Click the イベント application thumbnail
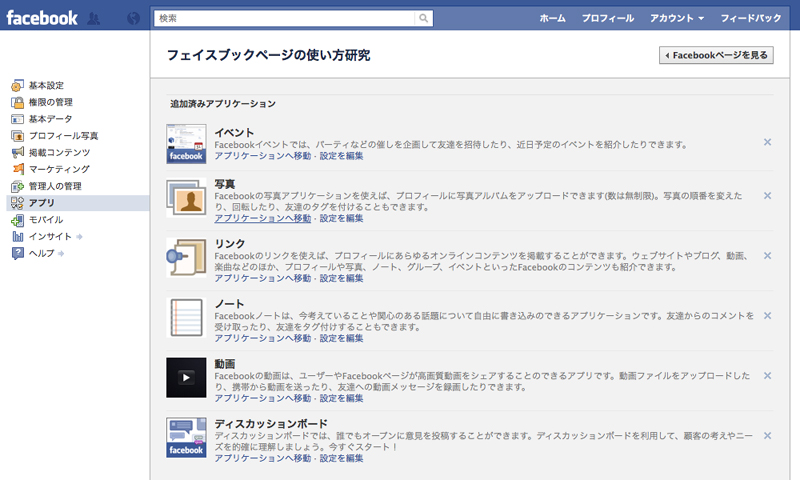The height and width of the screenshot is (480, 800). [x=186, y=144]
